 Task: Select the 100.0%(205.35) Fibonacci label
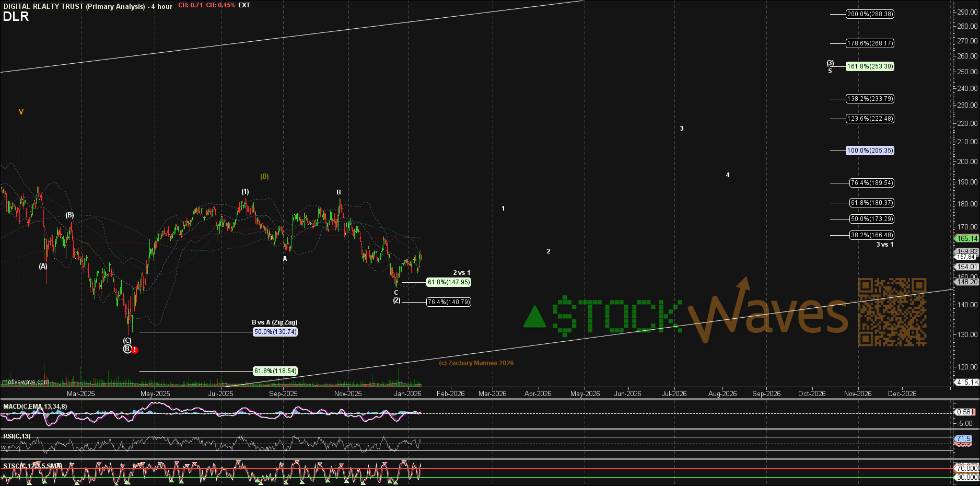pos(870,151)
